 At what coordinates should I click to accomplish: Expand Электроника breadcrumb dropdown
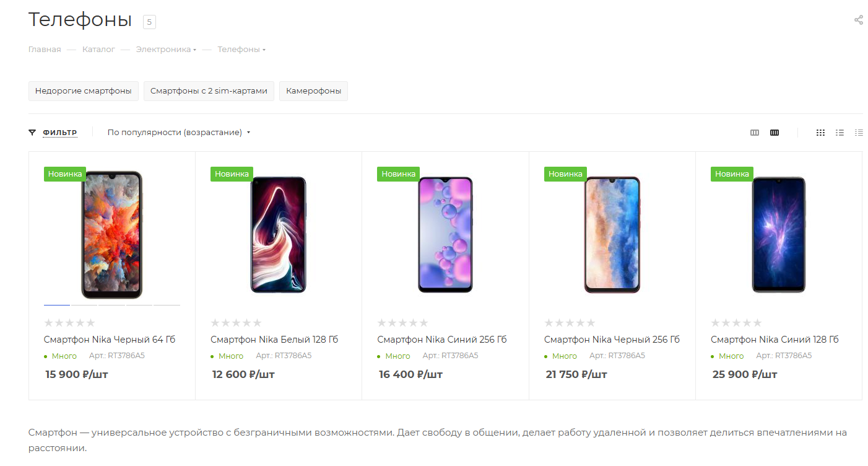coord(166,50)
